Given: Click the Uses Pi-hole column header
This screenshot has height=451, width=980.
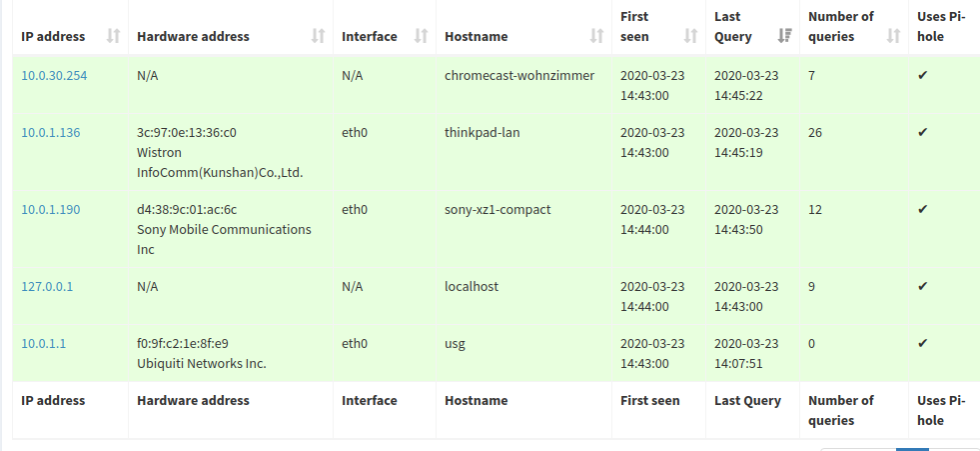Looking at the screenshot, I should pos(940,26).
